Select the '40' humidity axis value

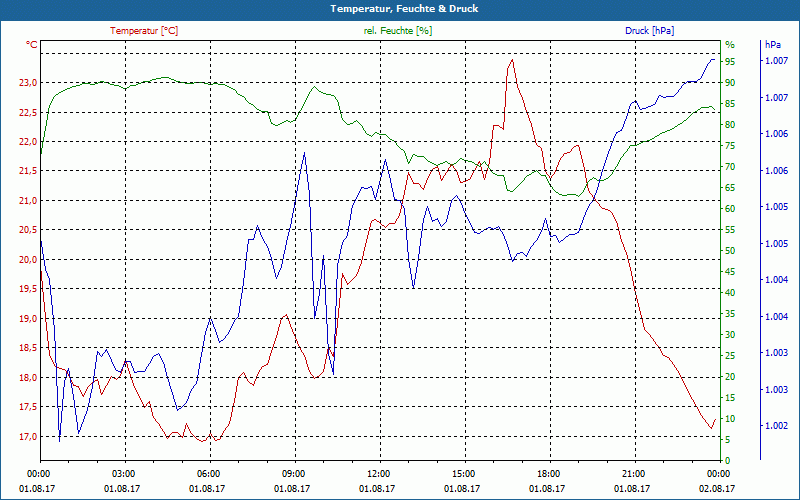pos(730,293)
